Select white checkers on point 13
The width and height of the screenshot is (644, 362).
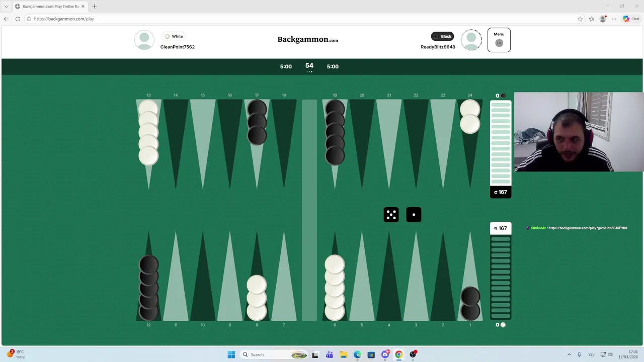click(x=148, y=133)
